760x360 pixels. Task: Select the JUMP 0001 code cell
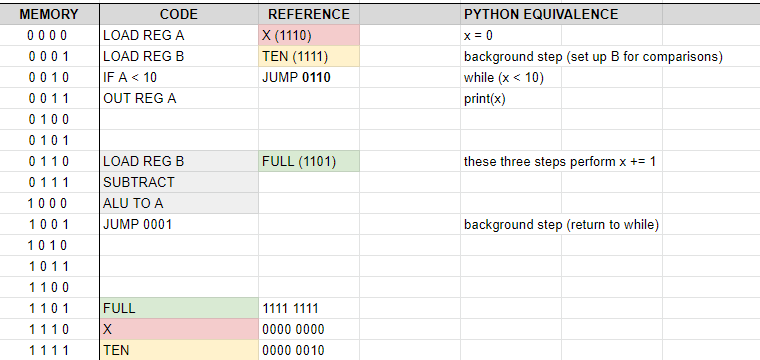[179, 224]
